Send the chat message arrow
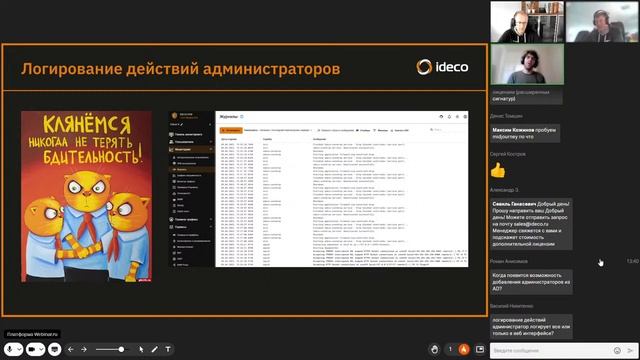This screenshot has height=360, width=640. click(631, 351)
